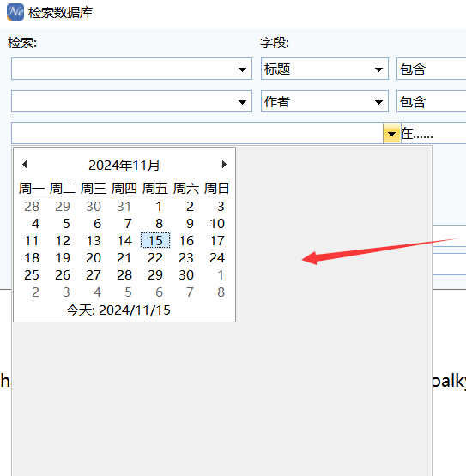Click the 2024年11月 calendar title
466x476 pixels.
[x=124, y=166]
